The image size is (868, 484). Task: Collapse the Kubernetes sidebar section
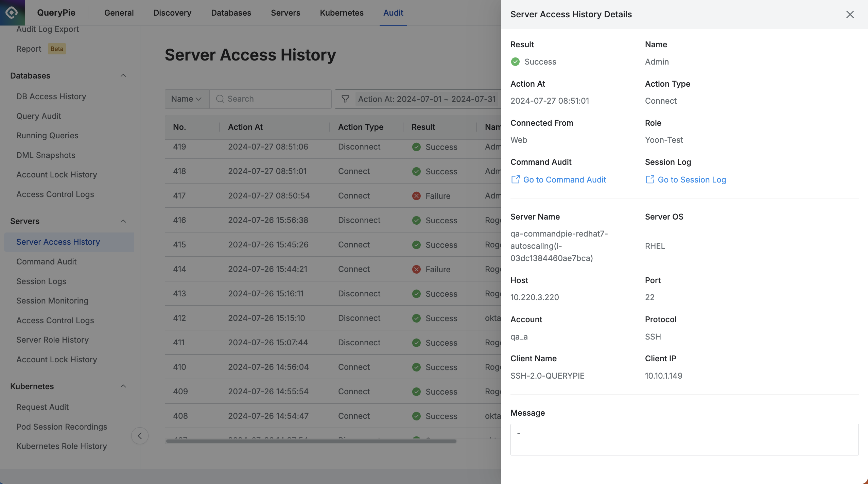coord(123,386)
